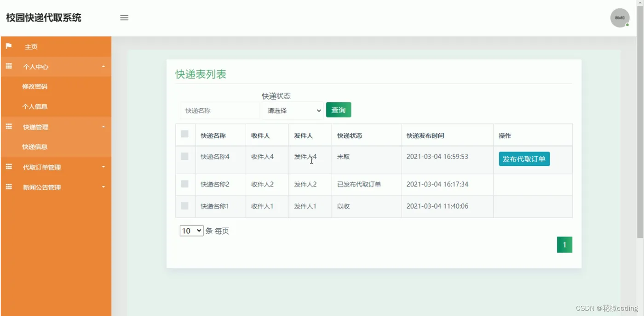Screen dimensions: 644x316
Task: Click status cell 未取
Action: pyautogui.click(x=343, y=157)
